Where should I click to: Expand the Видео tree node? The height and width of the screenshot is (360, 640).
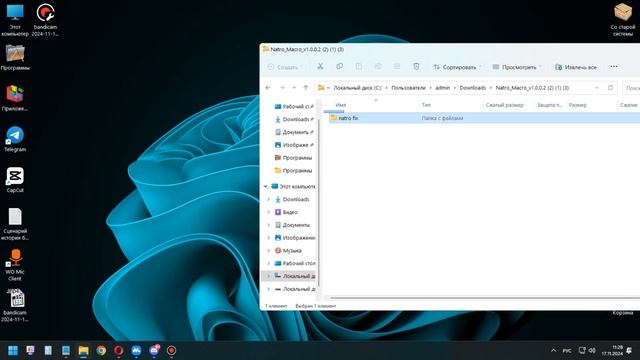(x=268, y=212)
